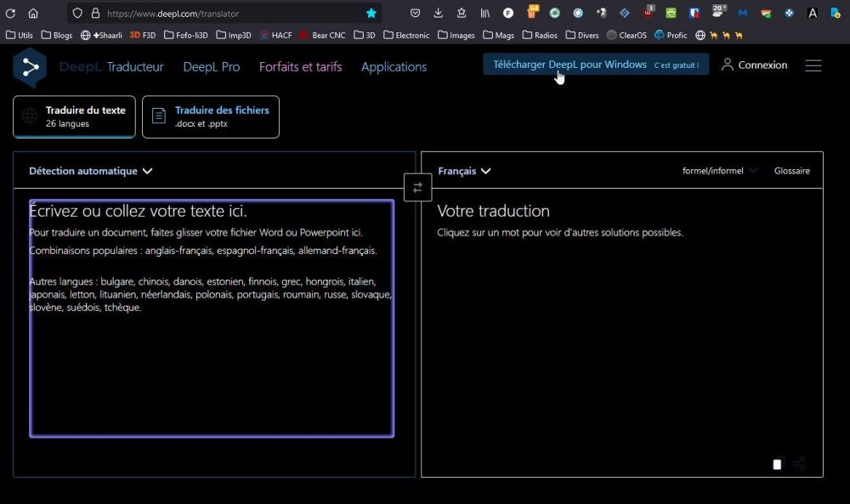Click the white round F extension icon
The height and width of the screenshot is (504, 850).
coord(508,13)
